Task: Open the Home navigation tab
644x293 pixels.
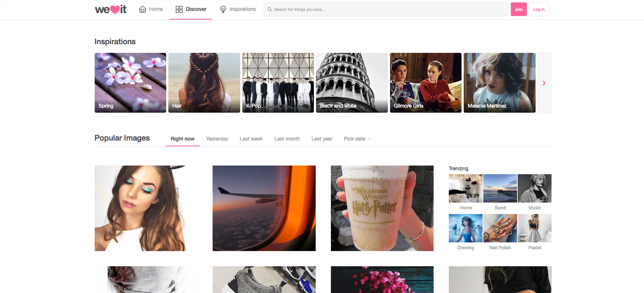Action: pos(151,9)
